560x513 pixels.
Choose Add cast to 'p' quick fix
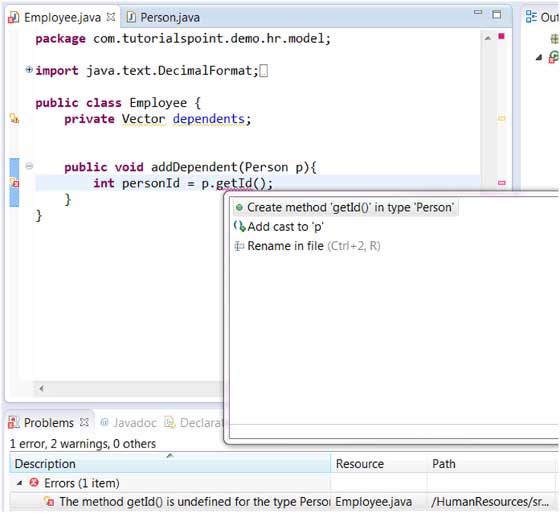[279, 226]
